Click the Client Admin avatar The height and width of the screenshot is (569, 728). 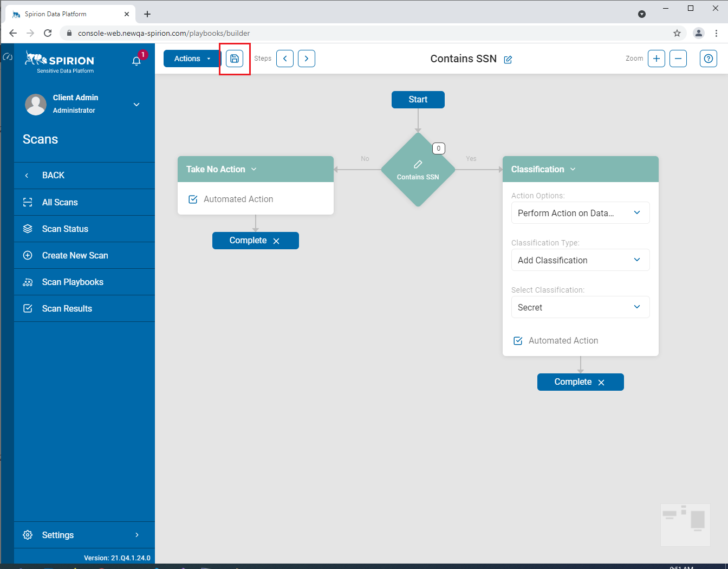click(36, 105)
